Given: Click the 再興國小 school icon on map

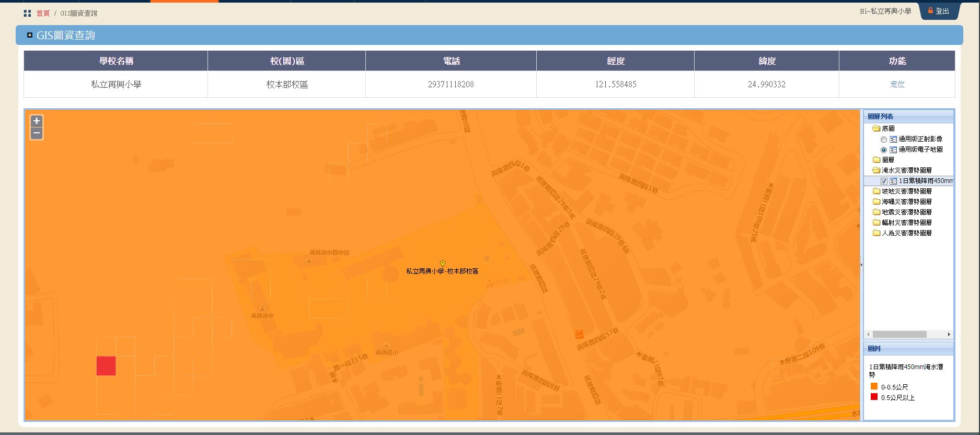Looking at the screenshot, I should tap(386, 345).
